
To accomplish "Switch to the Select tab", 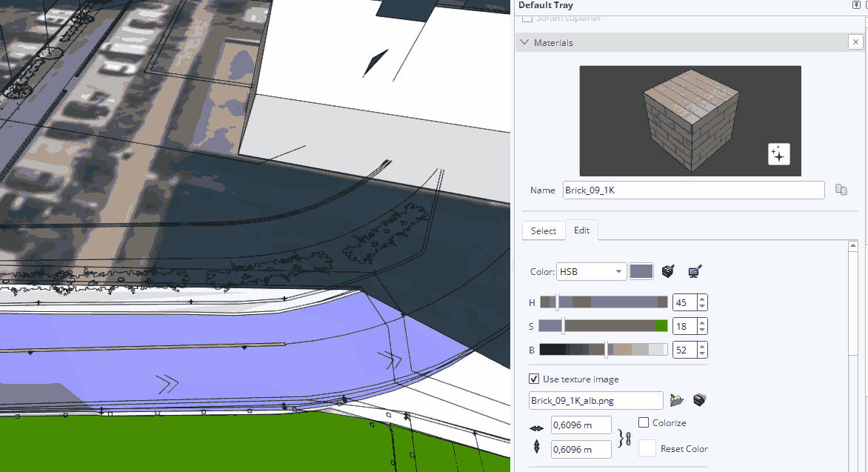I will (x=543, y=231).
